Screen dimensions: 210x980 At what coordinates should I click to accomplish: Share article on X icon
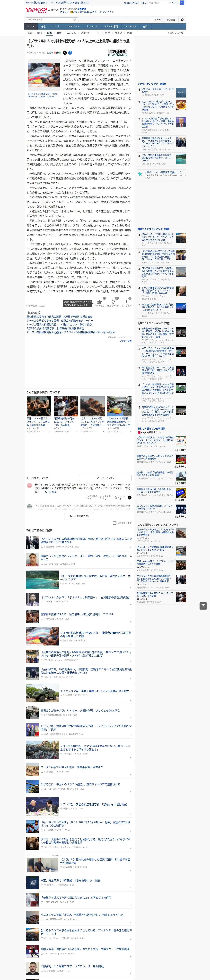65,53
